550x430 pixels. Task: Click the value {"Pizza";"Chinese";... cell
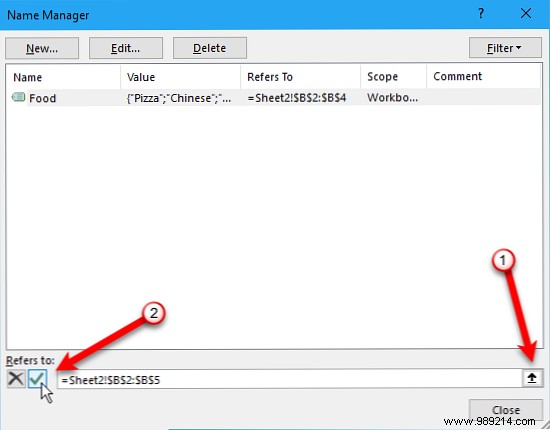(179, 98)
